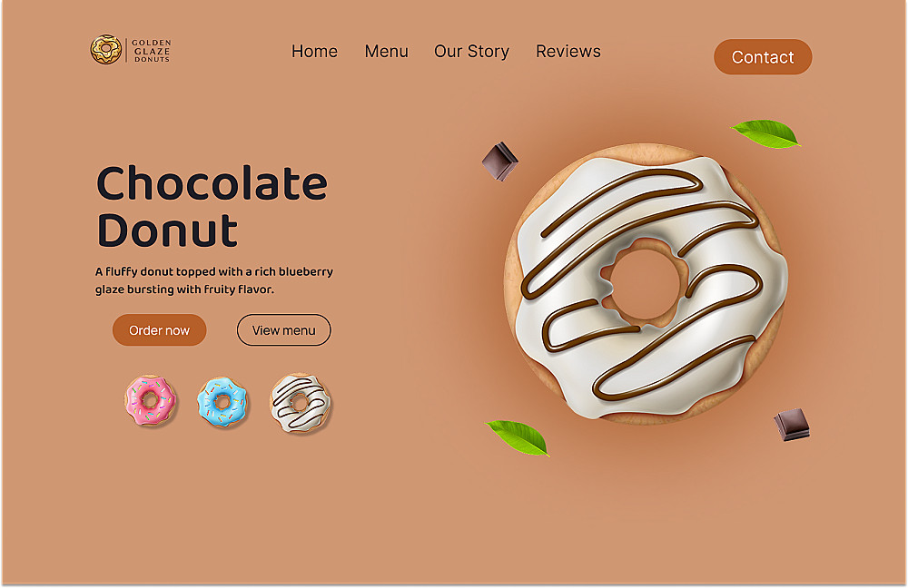This screenshot has width=908, height=588.
Task: Click the Golden Glaze Donuts brand text
Action: pos(152,51)
